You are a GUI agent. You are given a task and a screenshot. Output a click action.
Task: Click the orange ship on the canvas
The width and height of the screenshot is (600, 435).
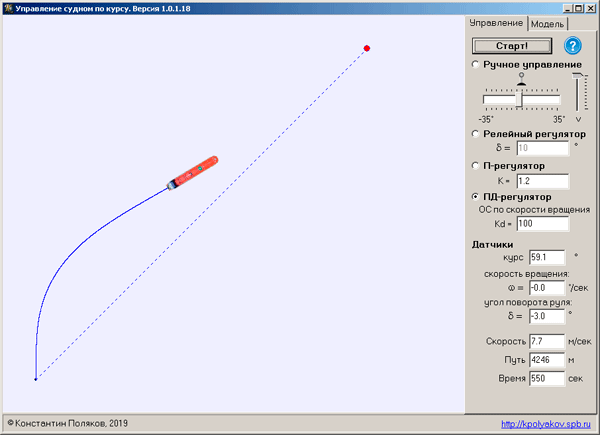click(193, 173)
